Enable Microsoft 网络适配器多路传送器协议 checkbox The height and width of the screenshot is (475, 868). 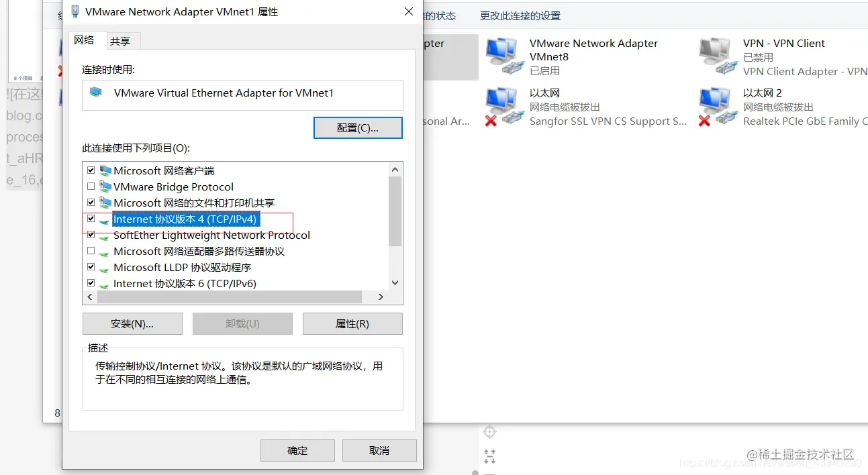point(91,251)
